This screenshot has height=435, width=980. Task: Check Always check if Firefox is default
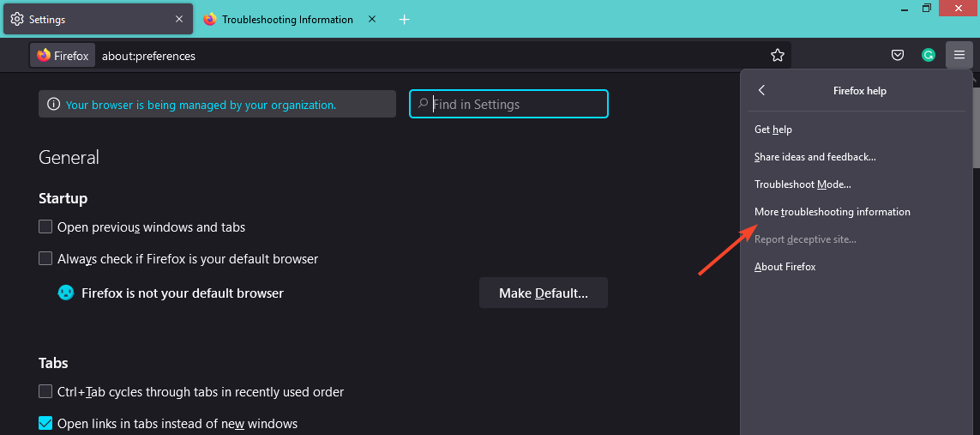pyautogui.click(x=45, y=259)
